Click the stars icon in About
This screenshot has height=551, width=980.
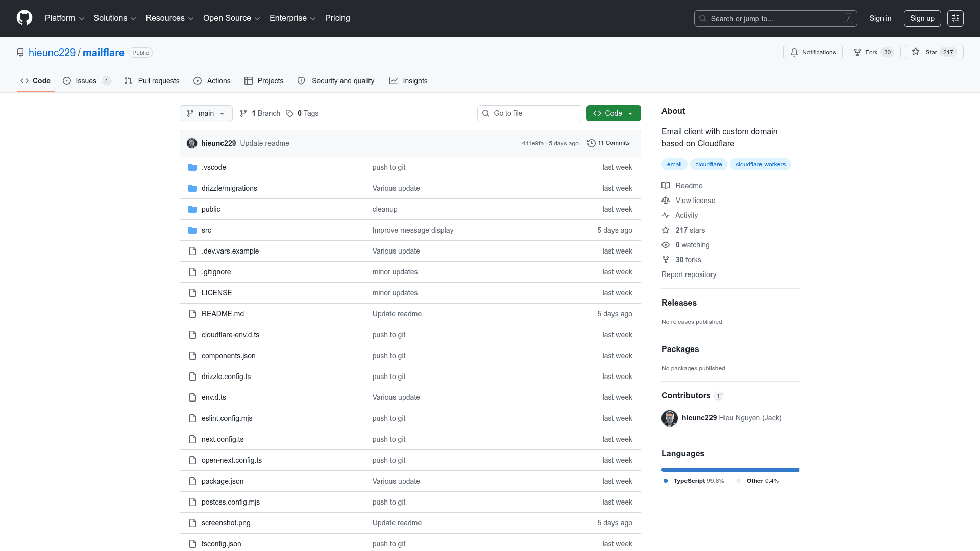[x=666, y=230]
